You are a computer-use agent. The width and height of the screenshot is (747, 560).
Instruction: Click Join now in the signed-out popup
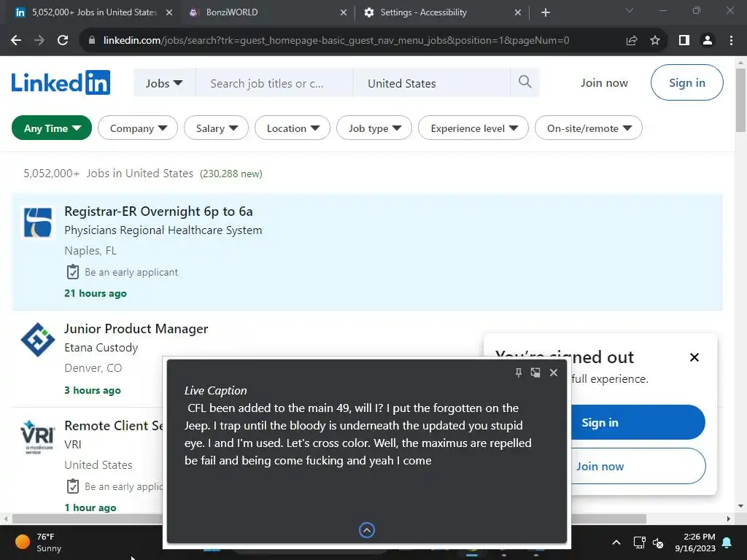click(x=637, y=466)
